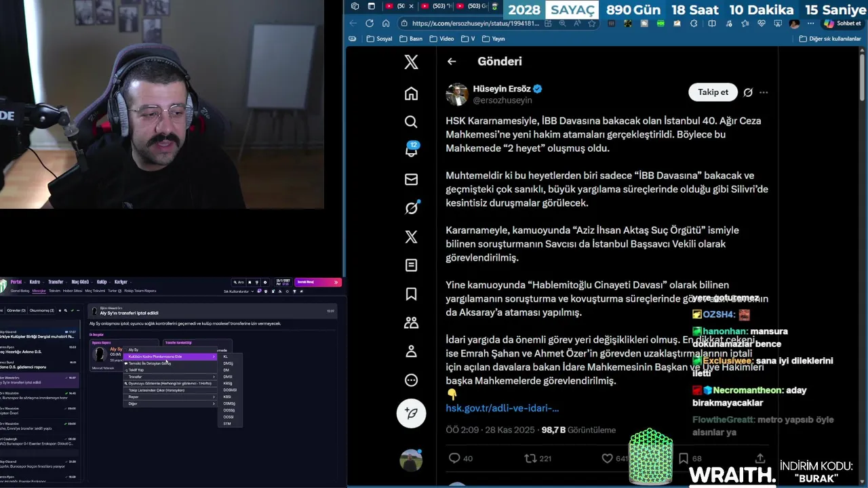Image resolution: width=868 pixels, height=488 pixels.
Task: Open the browser settings three-dot menu
Action: point(811,23)
